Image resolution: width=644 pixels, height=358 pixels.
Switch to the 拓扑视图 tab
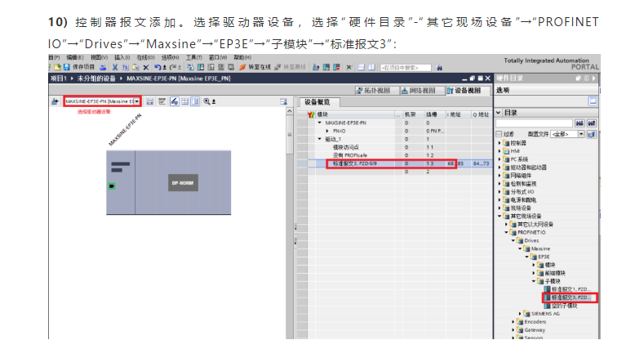pyautogui.click(x=375, y=90)
